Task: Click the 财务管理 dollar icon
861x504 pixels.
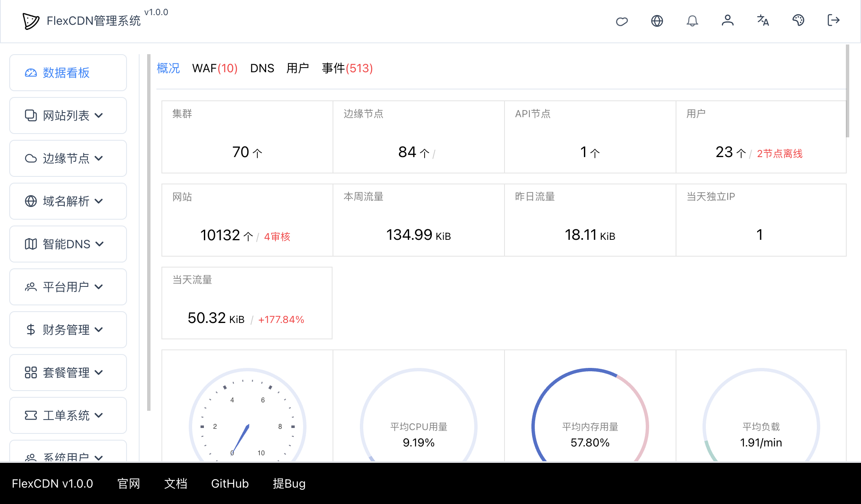Action: tap(30, 330)
